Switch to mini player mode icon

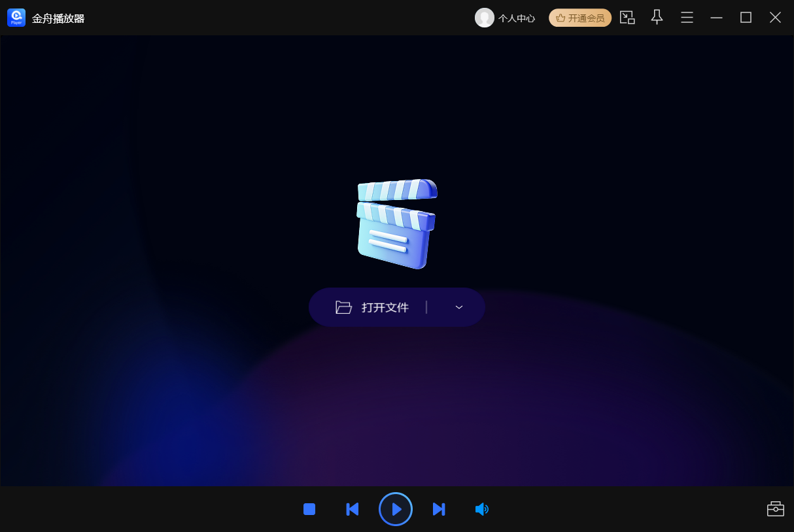pos(627,18)
